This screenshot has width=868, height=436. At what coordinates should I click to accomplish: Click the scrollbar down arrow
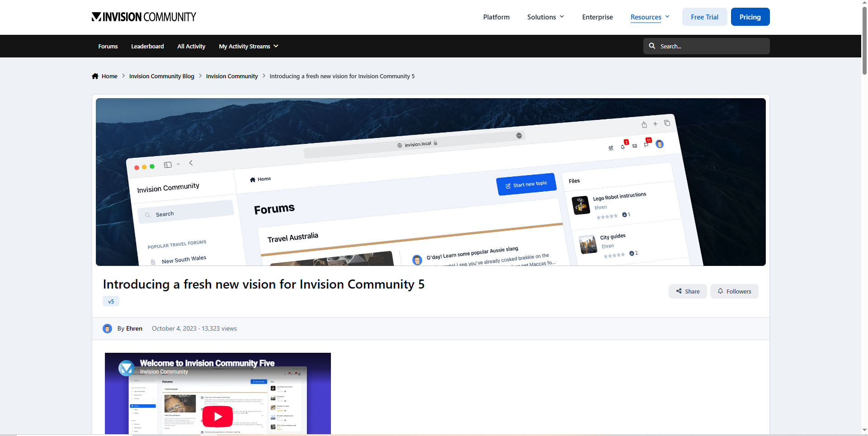[864, 430]
